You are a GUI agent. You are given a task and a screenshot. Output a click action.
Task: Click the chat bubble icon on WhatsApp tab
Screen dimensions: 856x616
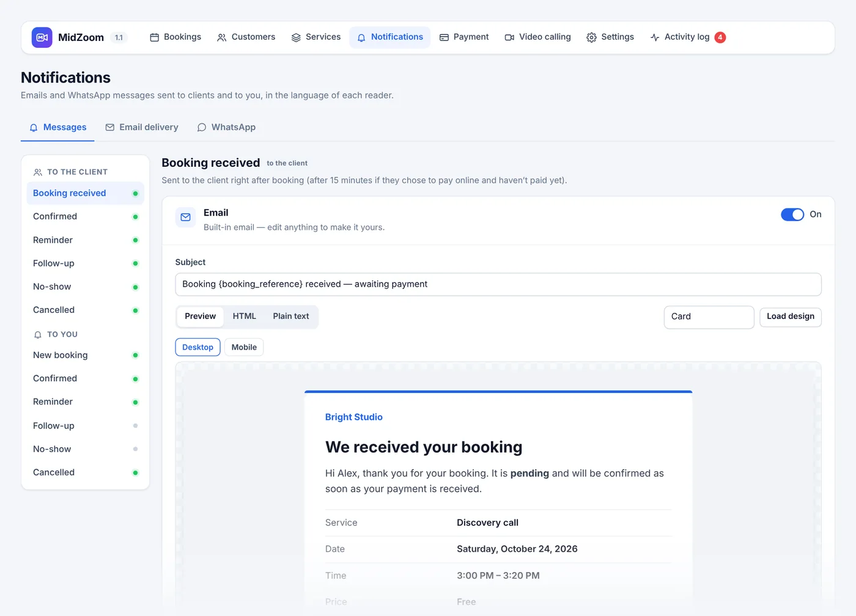202,127
